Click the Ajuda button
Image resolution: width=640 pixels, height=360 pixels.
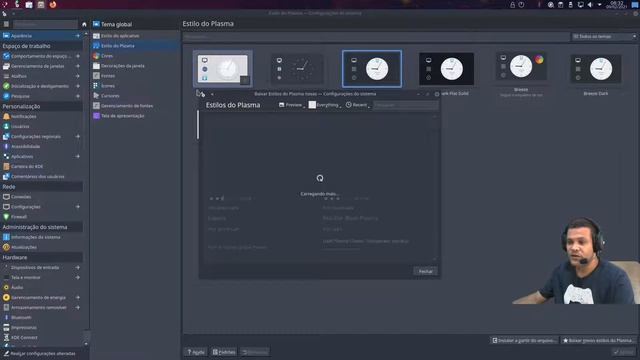point(196,352)
